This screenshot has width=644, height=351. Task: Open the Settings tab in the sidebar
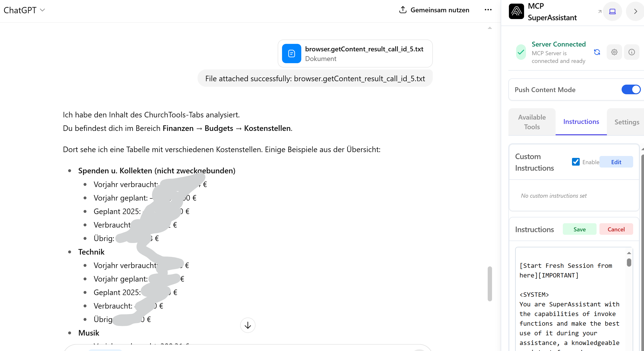[626, 122]
